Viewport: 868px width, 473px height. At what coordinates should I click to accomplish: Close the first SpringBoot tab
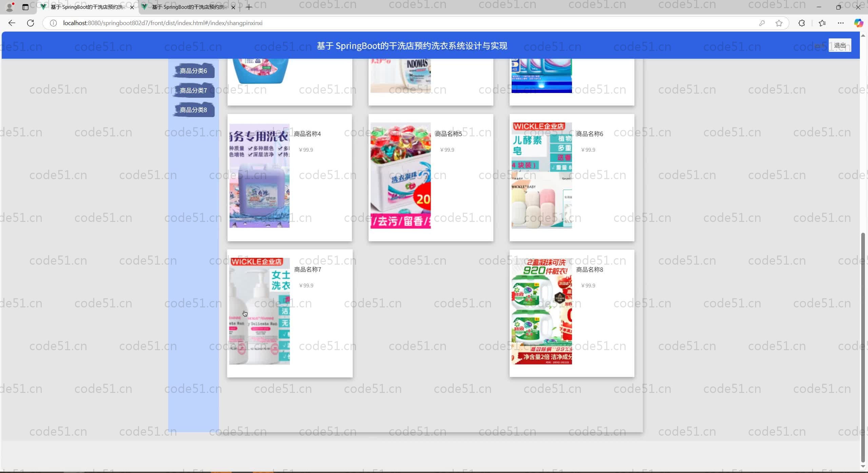click(x=132, y=7)
